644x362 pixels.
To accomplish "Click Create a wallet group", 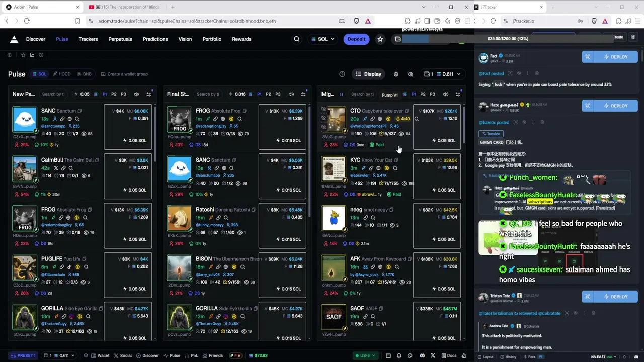I will pyautogui.click(x=124, y=74).
